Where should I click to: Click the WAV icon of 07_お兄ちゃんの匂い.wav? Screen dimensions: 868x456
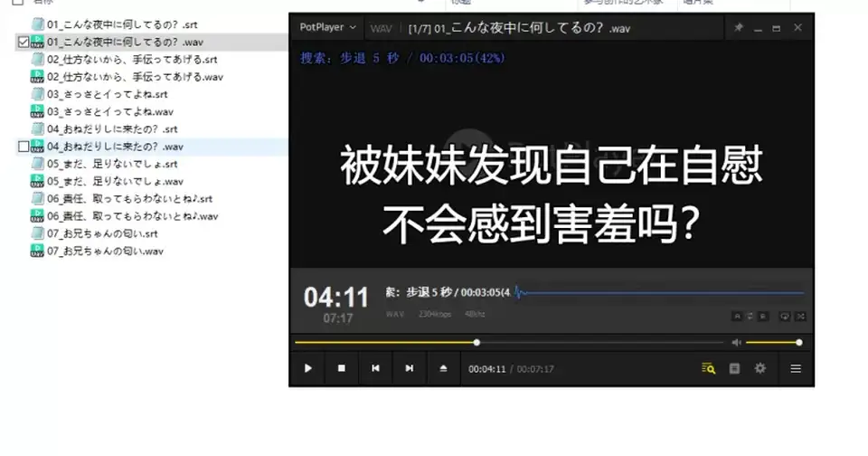[x=37, y=251]
